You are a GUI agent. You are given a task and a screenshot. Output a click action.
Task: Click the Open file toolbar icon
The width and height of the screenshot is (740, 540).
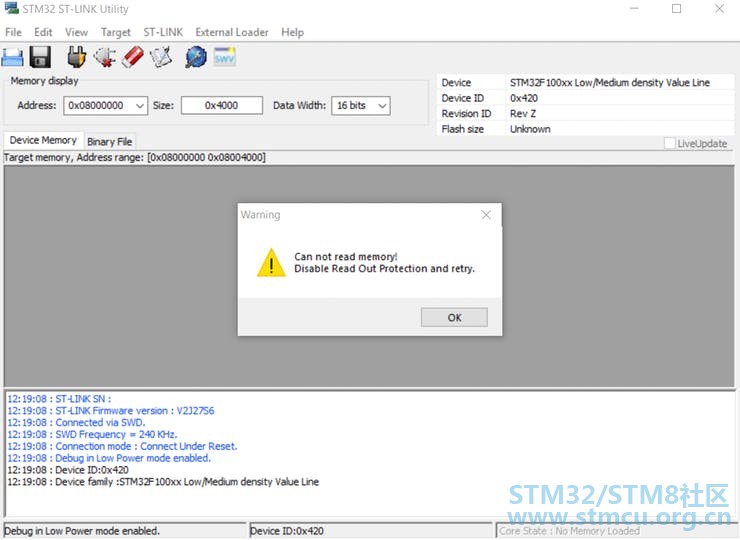(x=12, y=58)
